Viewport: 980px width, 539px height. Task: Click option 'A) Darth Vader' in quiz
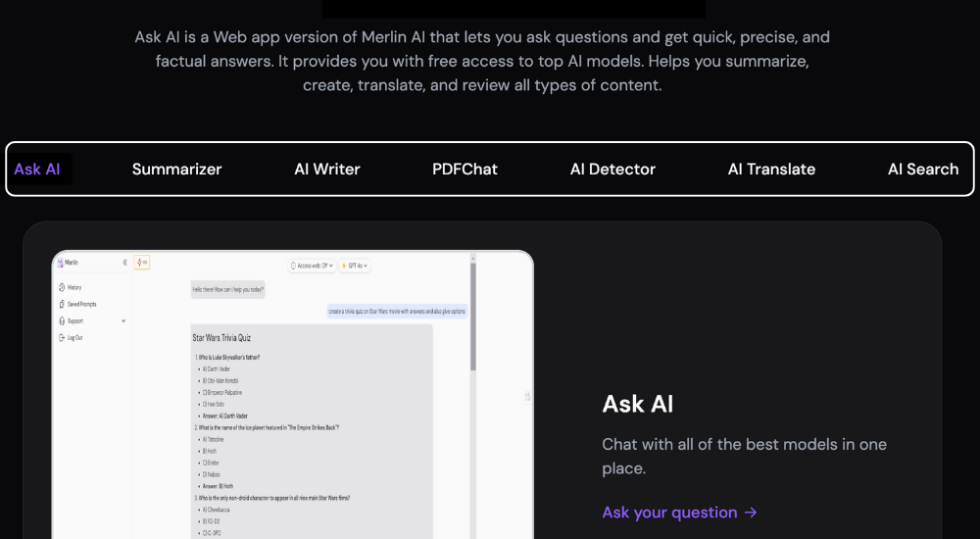pyautogui.click(x=217, y=369)
